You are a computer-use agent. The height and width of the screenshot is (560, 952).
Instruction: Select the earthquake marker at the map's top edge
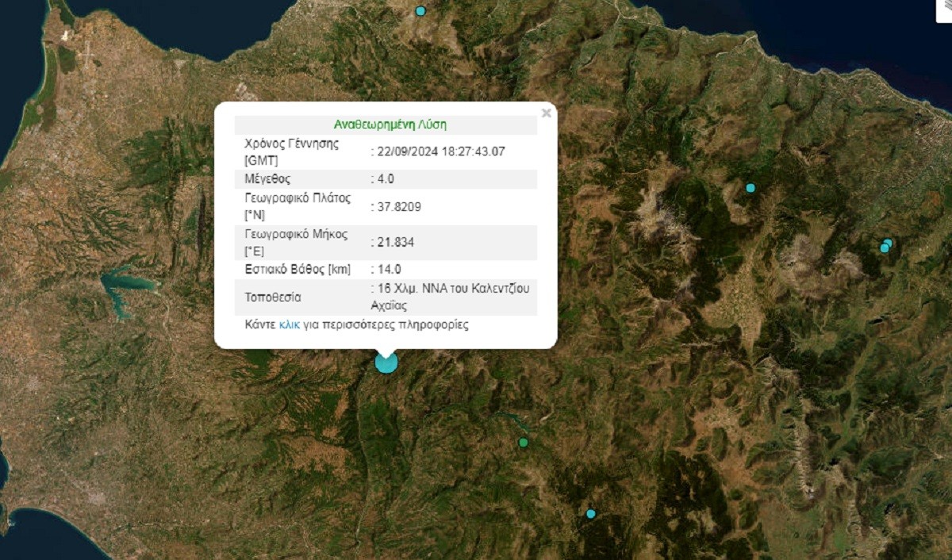click(420, 11)
